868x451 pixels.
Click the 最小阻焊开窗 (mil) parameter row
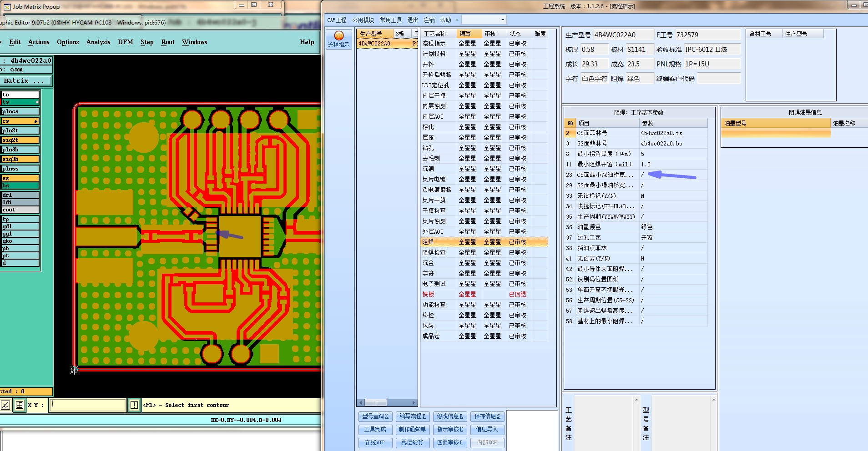click(636, 165)
